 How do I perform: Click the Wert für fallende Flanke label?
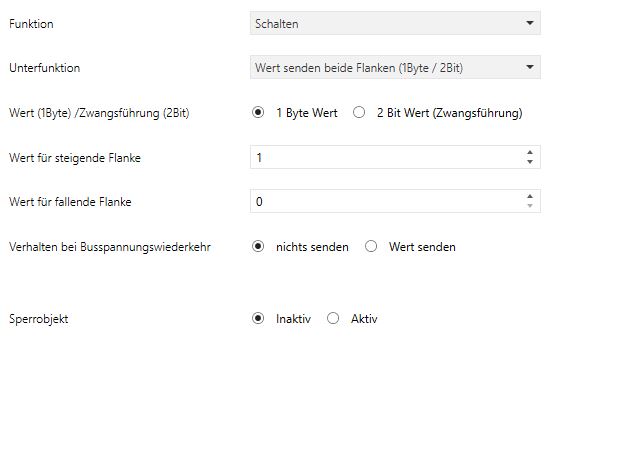(x=70, y=201)
